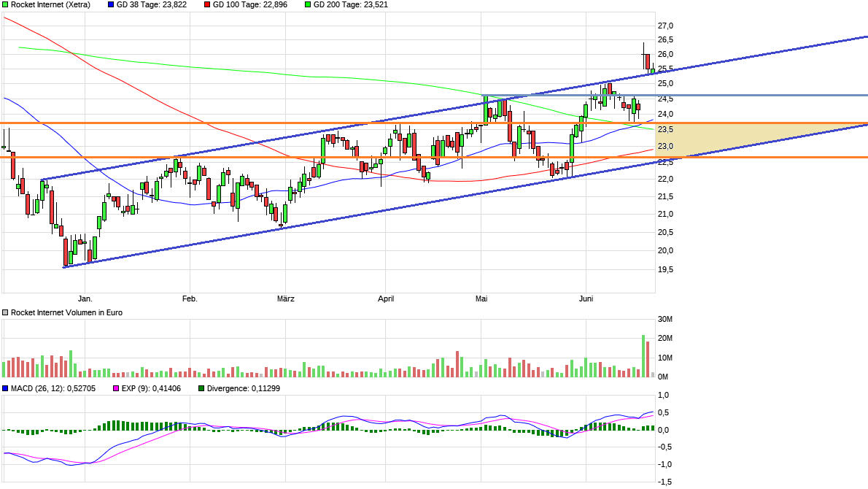Click the blue MACD legend swatch
The image size is (868, 489).
[5, 389]
